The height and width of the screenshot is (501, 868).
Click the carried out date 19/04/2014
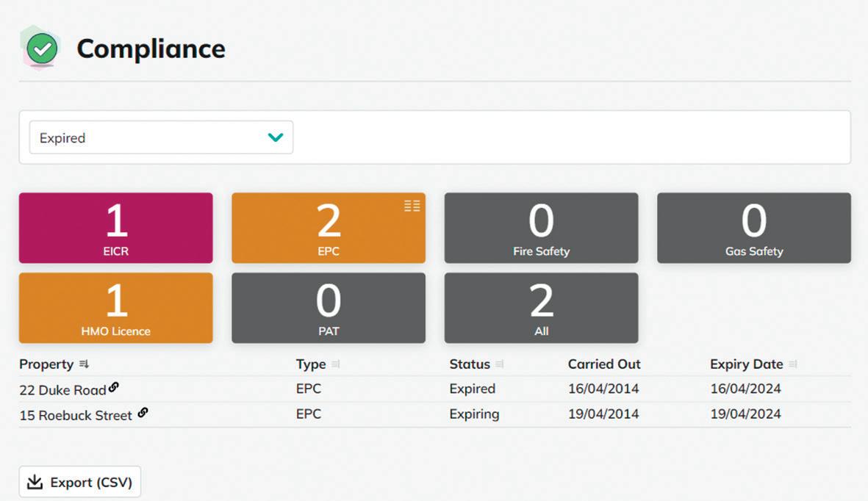(x=603, y=414)
